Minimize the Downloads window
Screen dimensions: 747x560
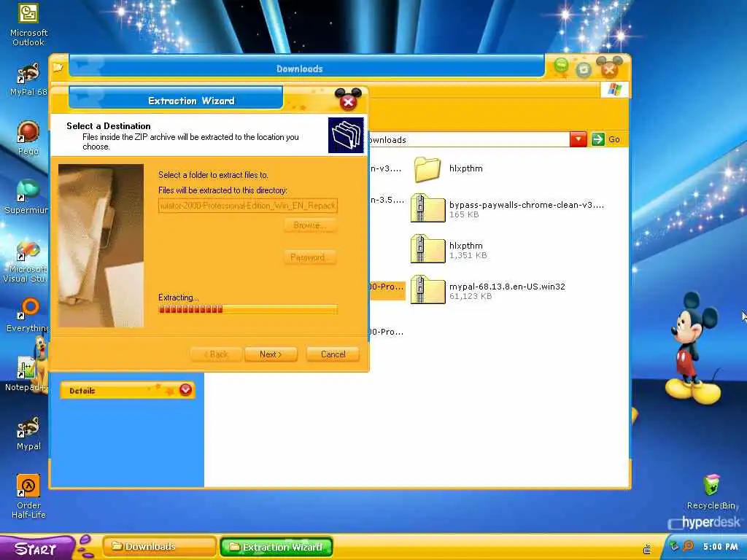pos(561,65)
